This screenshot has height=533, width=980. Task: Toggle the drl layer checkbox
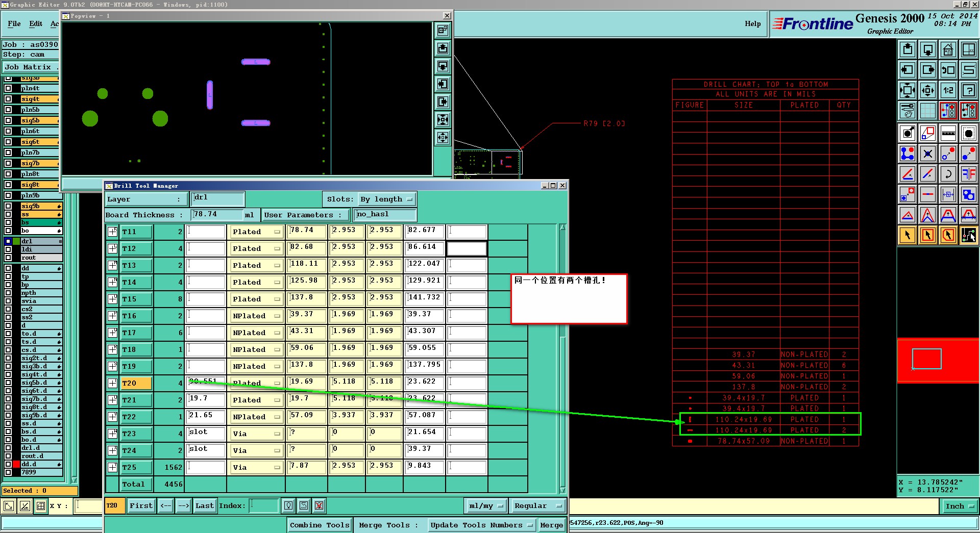[x=8, y=241]
